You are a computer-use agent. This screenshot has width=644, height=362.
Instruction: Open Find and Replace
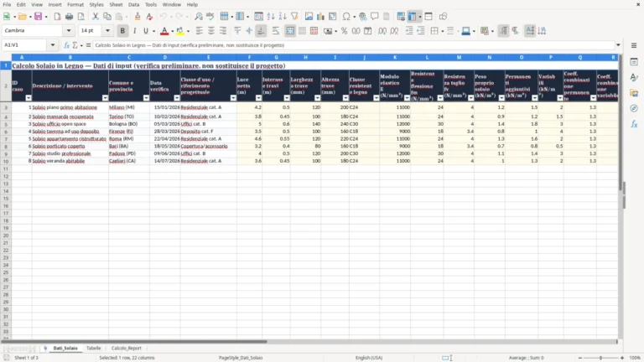[x=199, y=17]
